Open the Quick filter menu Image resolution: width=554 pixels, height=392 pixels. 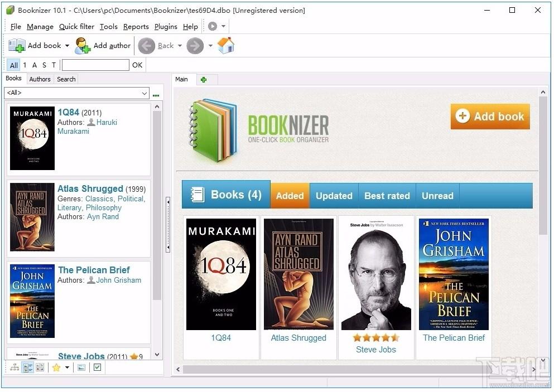[x=76, y=27]
